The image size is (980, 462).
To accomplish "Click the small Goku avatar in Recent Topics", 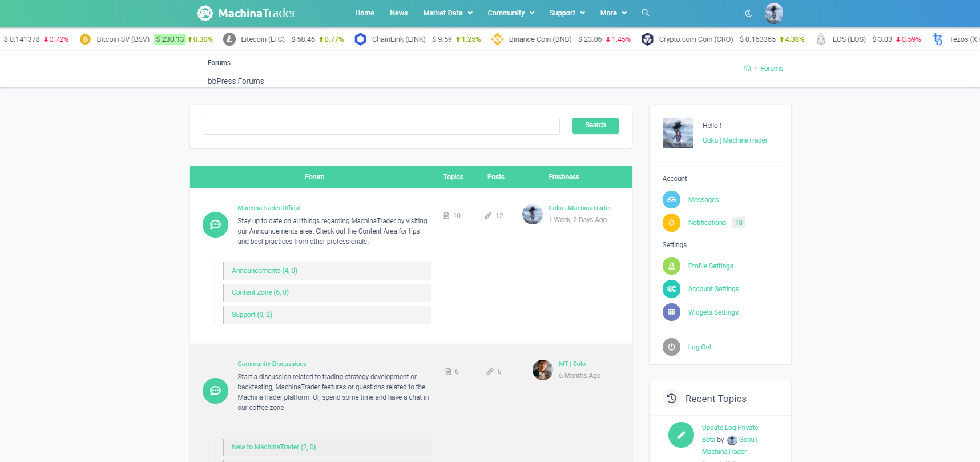I will click(732, 440).
